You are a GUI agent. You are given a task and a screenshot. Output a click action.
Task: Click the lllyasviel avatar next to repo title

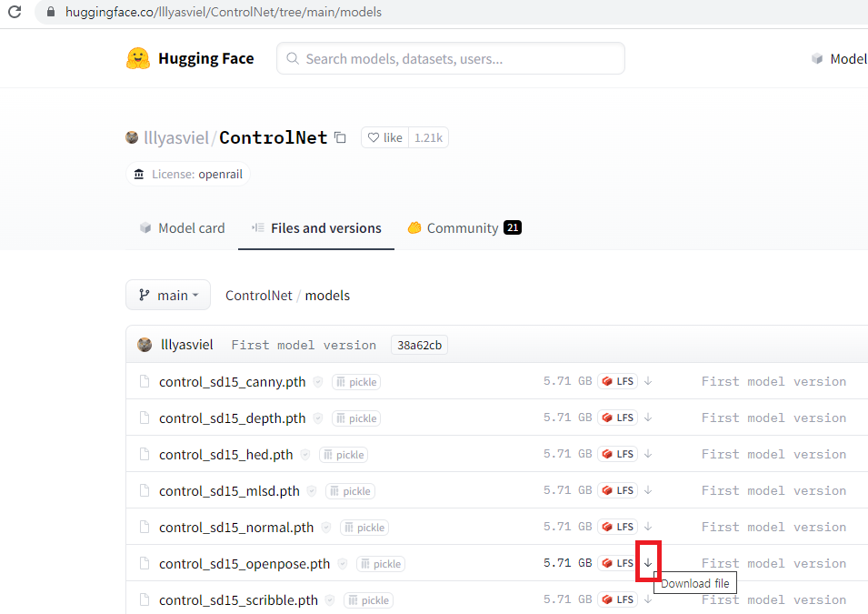pyautogui.click(x=132, y=137)
